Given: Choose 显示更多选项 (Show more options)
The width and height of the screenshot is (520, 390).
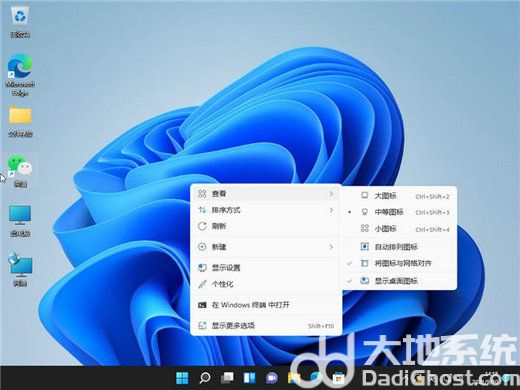Looking at the screenshot, I should coord(266,325).
